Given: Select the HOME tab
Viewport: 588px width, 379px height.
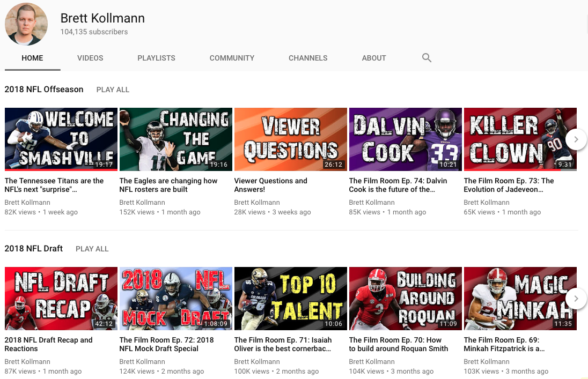Looking at the screenshot, I should point(32,58).
